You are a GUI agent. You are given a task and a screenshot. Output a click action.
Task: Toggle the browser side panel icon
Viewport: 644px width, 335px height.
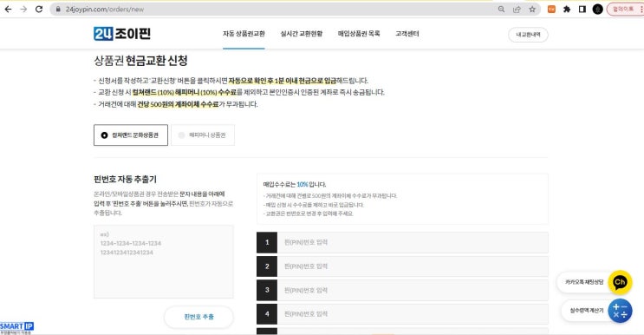pos(582,9)
